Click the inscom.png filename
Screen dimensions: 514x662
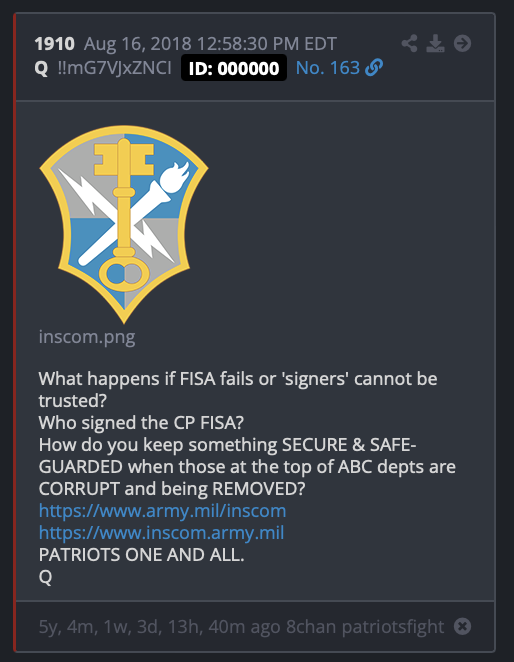tap(87, 337)
